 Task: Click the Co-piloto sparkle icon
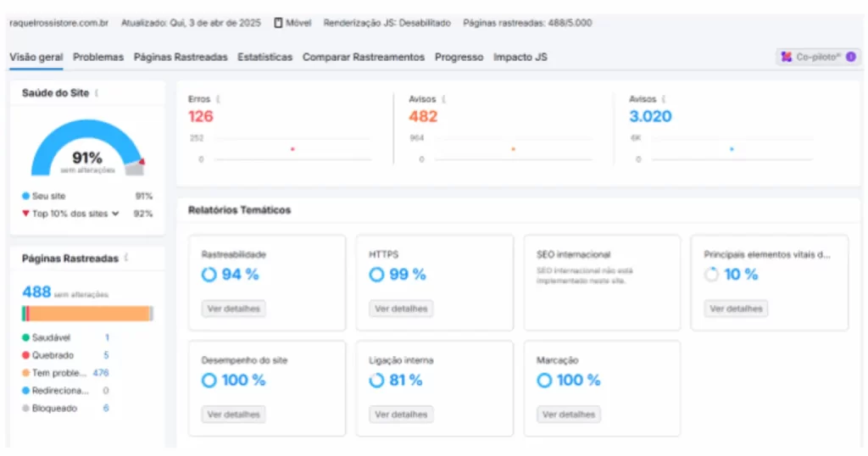(786, 57)
